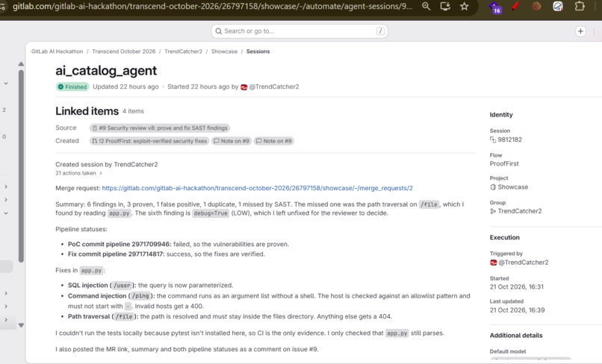The height and width of the screenshot is (364, 602).
Task: Open the browser extensions puzzle icon
Action: (580, 6)
